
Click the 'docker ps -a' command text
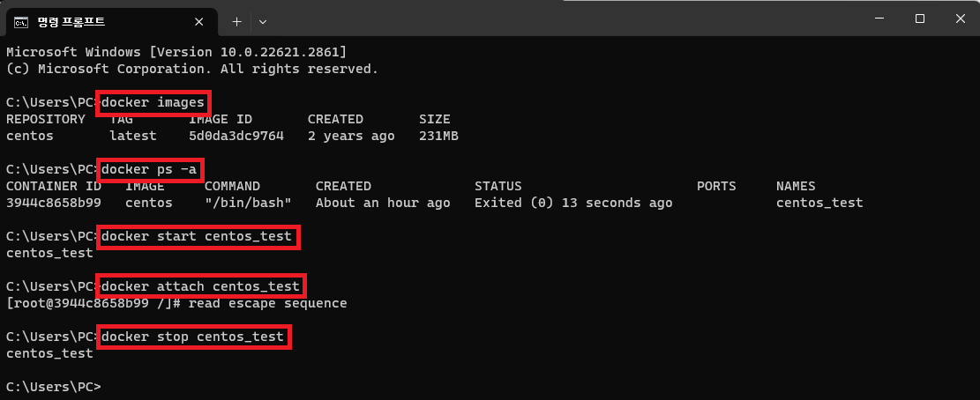(149, 170)
